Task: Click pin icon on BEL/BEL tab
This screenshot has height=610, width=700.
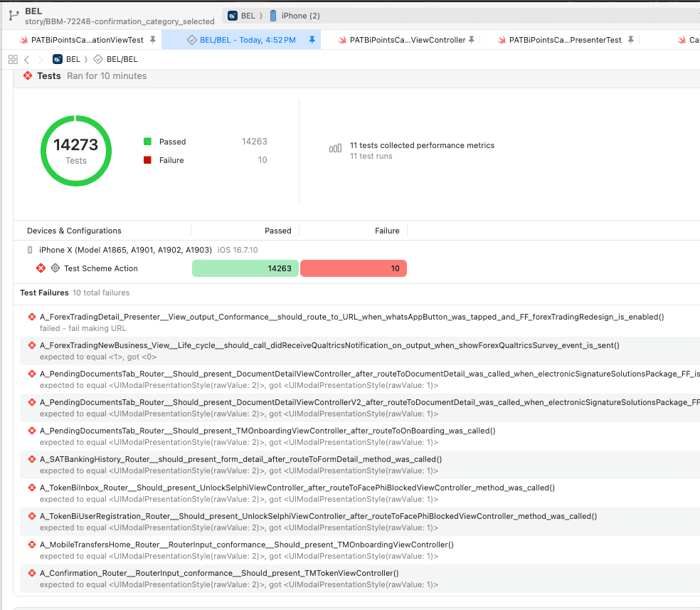Action: (312, 41)
